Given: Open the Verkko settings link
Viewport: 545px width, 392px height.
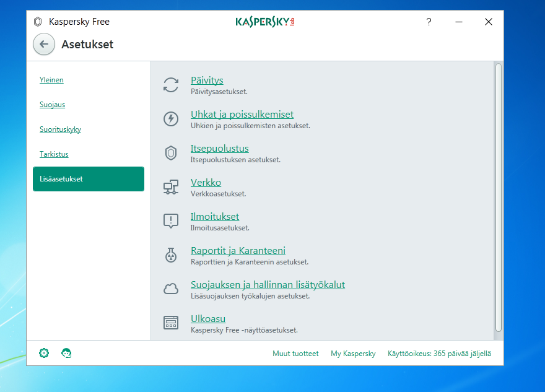Looking at the screenshot, I should [x=206, y=183].
